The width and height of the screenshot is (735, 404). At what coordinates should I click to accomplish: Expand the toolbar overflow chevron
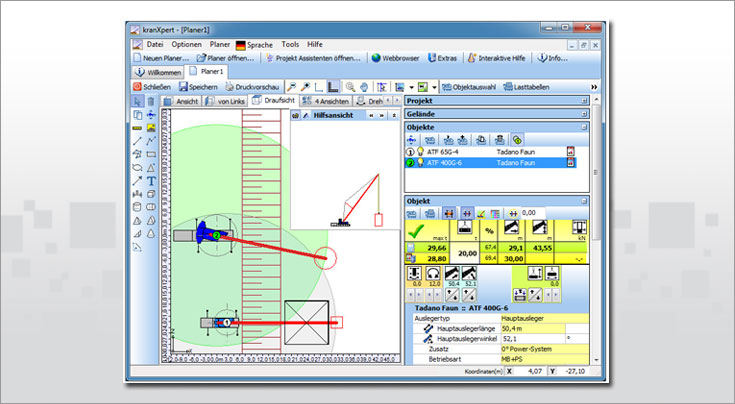coord(594,87)
